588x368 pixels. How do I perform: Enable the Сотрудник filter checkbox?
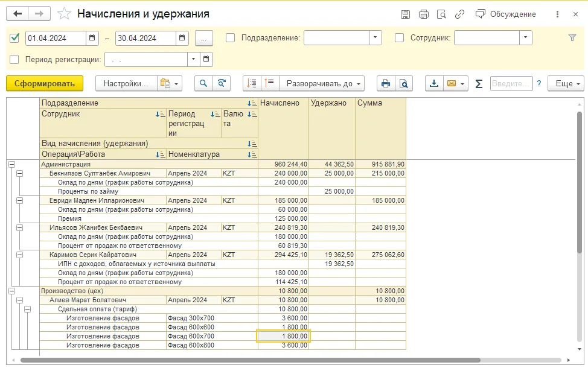coord(400,38)
